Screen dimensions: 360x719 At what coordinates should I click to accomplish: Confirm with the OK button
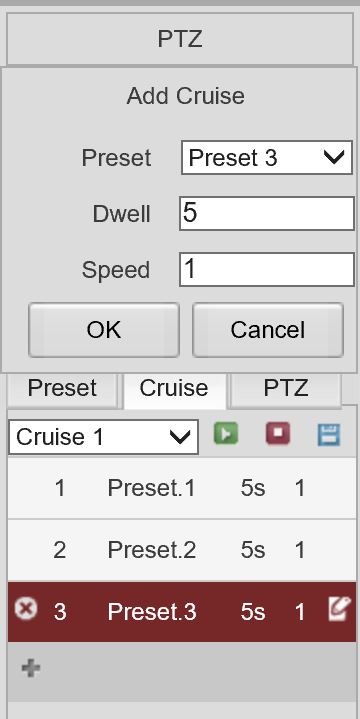pos(104,330)
